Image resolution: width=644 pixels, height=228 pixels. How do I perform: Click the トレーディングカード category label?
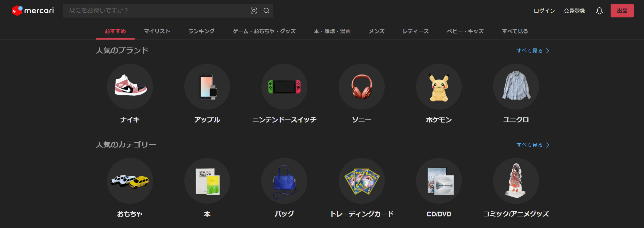(362, 214)
